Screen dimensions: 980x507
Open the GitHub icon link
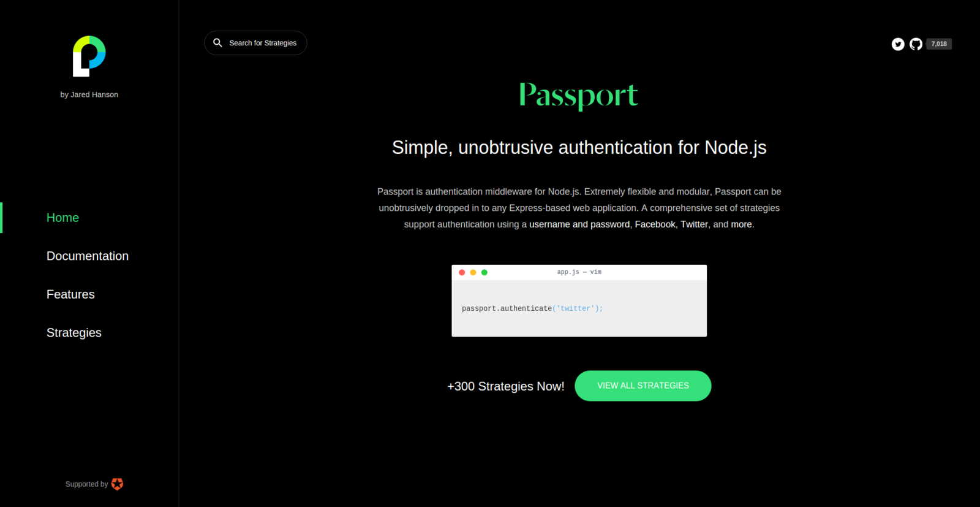point(916,44)
